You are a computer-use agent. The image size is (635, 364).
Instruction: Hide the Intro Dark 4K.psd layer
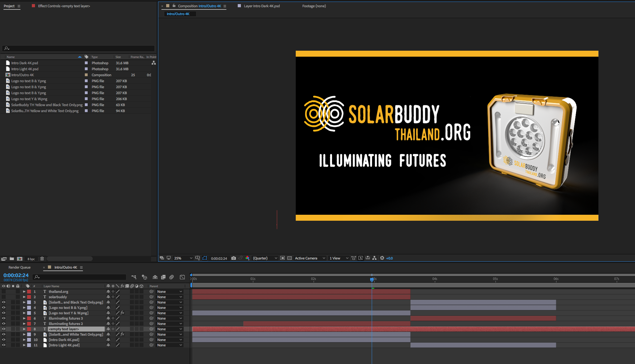pyautogui.click(x=4, y=340)
